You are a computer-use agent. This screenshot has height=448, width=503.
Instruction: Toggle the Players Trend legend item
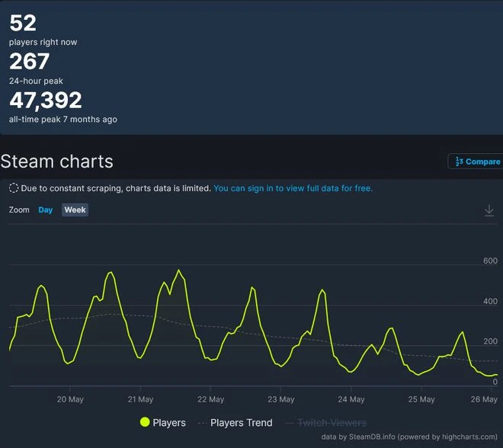click(241, 422)
